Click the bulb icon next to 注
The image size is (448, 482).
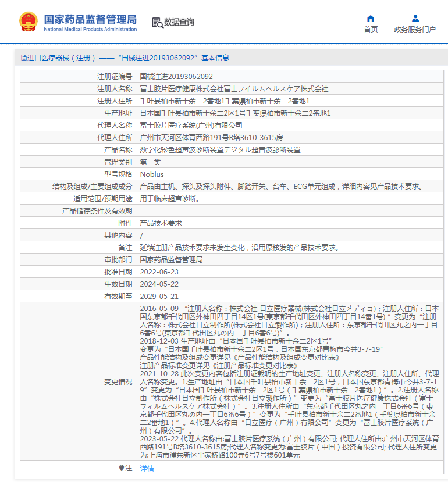122,467
